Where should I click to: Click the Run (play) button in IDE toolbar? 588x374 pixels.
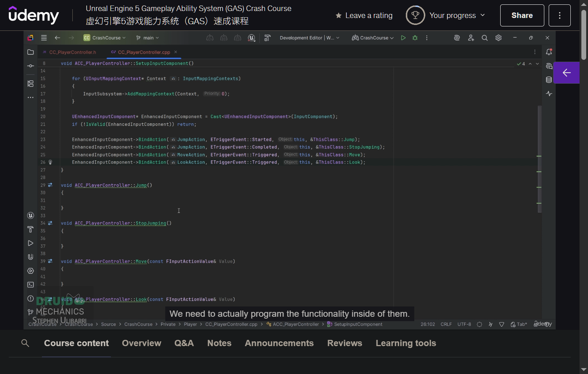click(x=403, y=38)
